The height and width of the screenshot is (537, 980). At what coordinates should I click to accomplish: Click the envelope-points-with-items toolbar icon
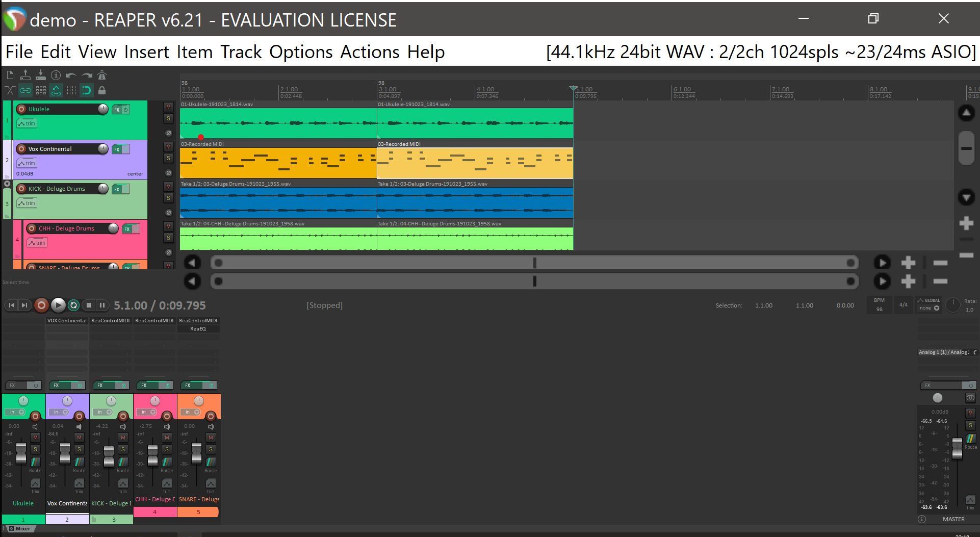[56, 91]
